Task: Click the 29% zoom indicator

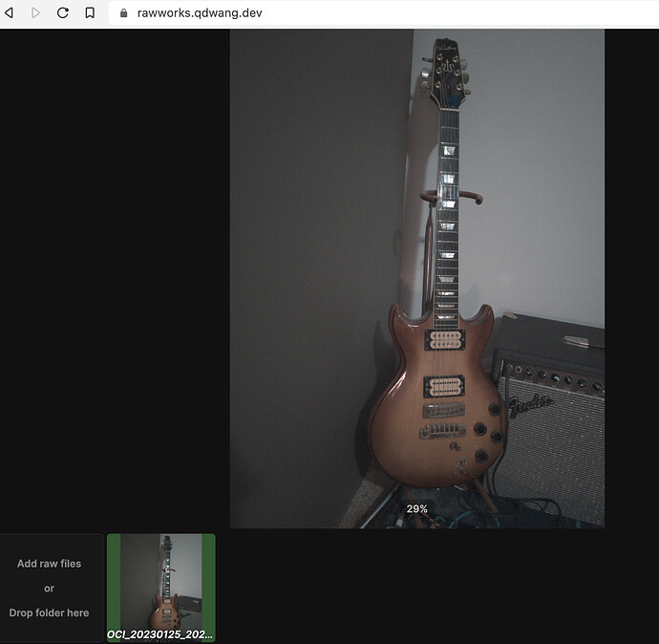Action: point(416,508)
